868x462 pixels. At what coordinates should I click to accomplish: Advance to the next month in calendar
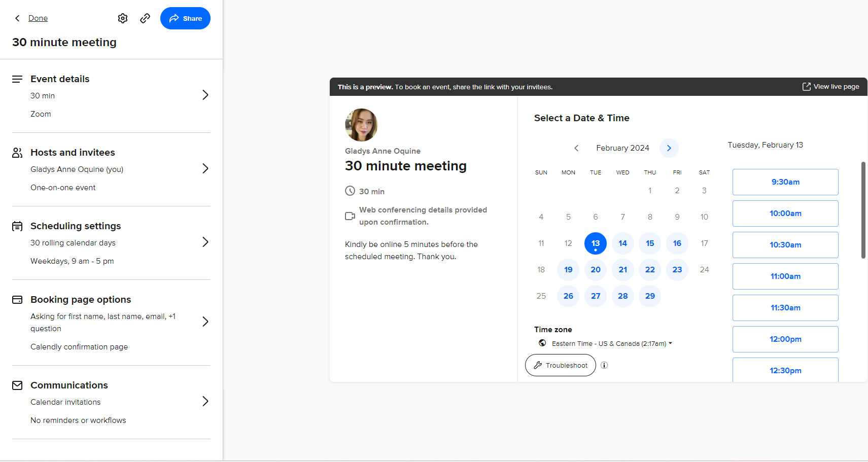coord(669,148)
